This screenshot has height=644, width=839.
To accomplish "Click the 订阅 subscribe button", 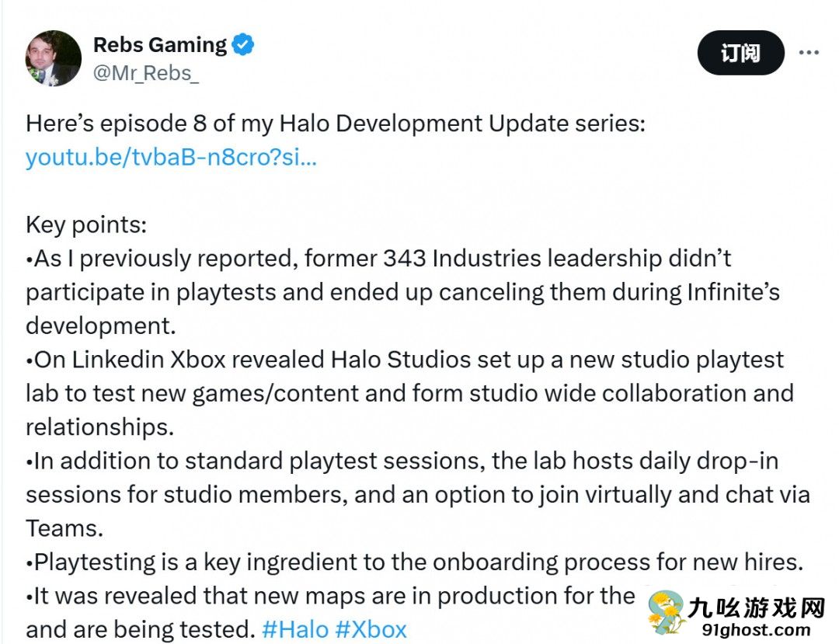I will (740, 53).
